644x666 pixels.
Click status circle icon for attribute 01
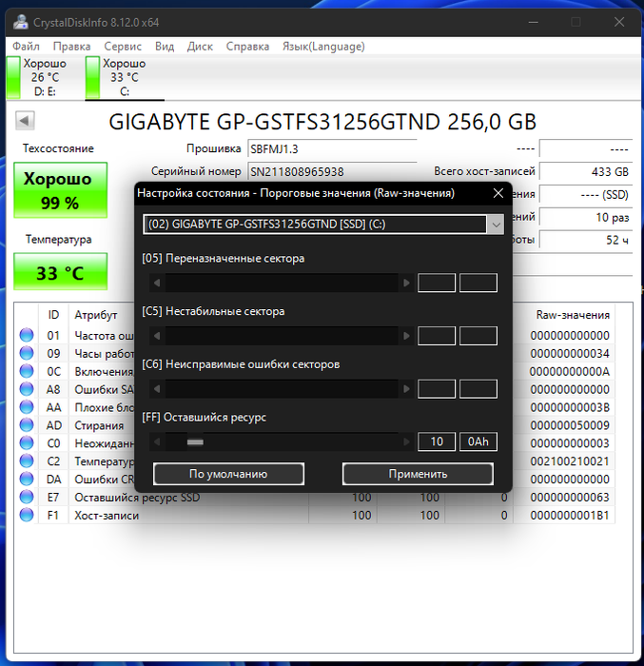27,335
